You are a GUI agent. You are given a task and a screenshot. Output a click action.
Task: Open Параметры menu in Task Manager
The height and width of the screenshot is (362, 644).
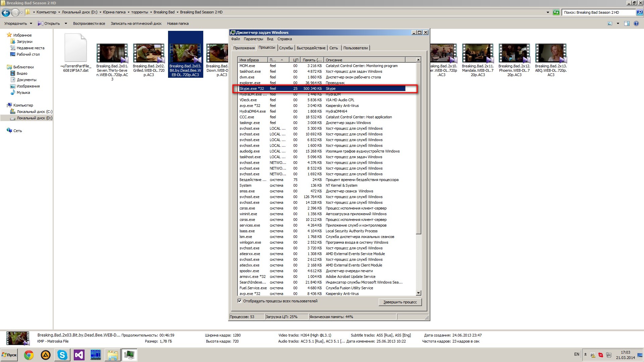point(253,39)
